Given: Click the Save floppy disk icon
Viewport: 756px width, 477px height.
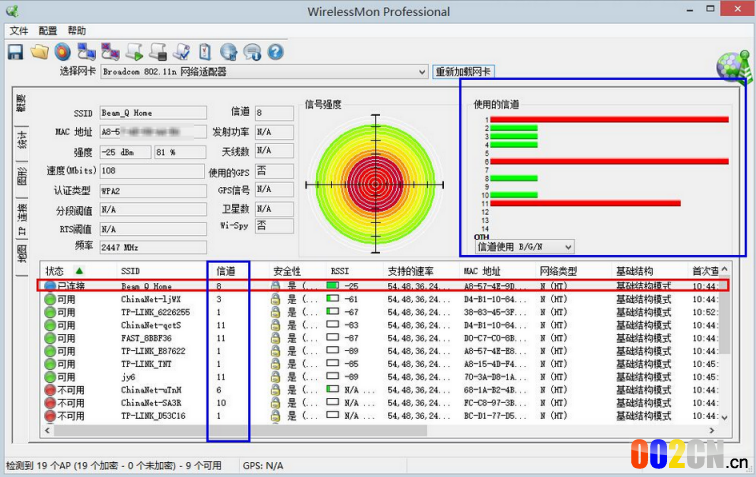Looking at the screenshot, I should pyautogui.click(x=15, y=52).
